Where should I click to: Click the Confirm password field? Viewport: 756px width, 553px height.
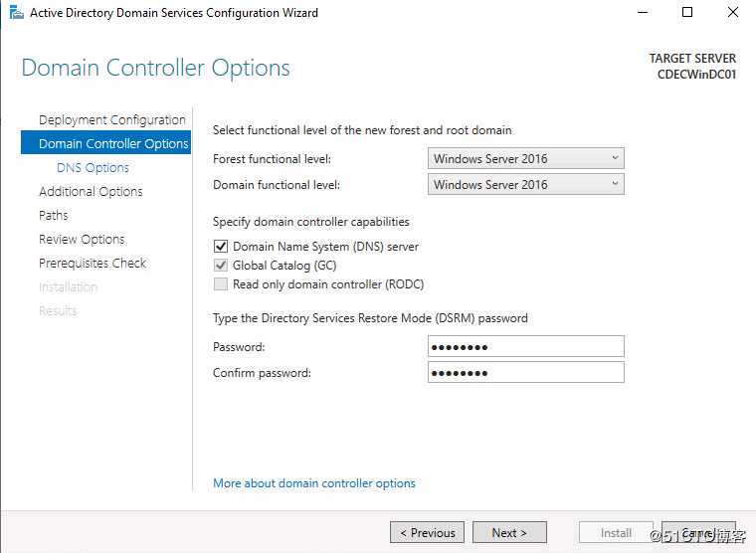pyautogui.click(x=525, y=372)
